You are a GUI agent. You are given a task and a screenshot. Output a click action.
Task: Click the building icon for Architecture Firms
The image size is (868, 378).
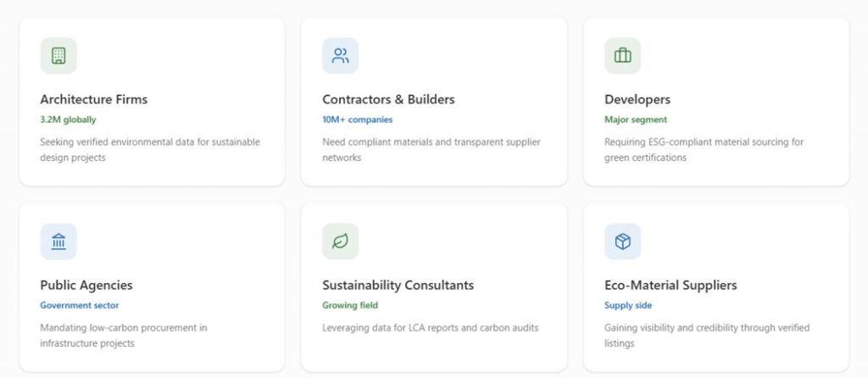[58, 56]
